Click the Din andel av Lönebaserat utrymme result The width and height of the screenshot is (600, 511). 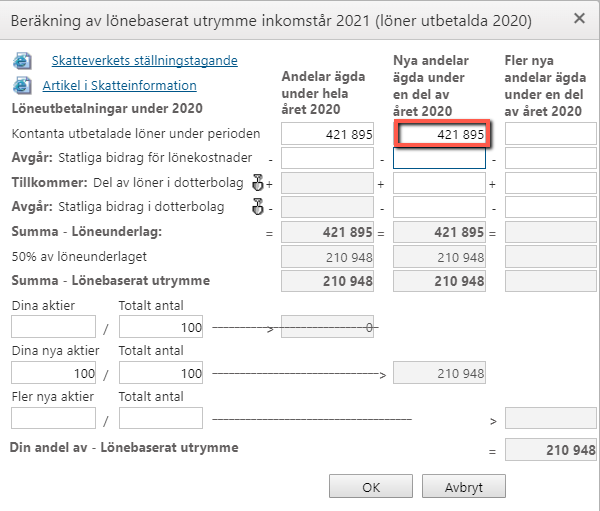click(x=551, y=449)
